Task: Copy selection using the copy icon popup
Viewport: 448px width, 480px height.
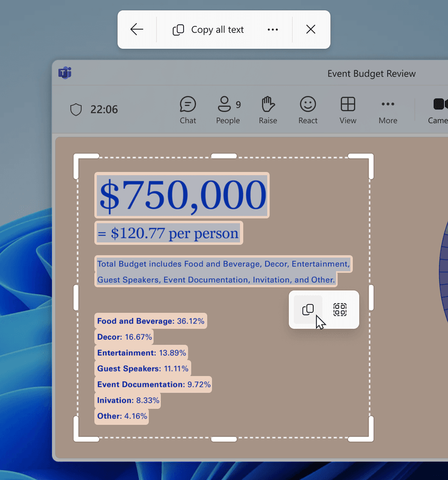Action: click(307, 310)
